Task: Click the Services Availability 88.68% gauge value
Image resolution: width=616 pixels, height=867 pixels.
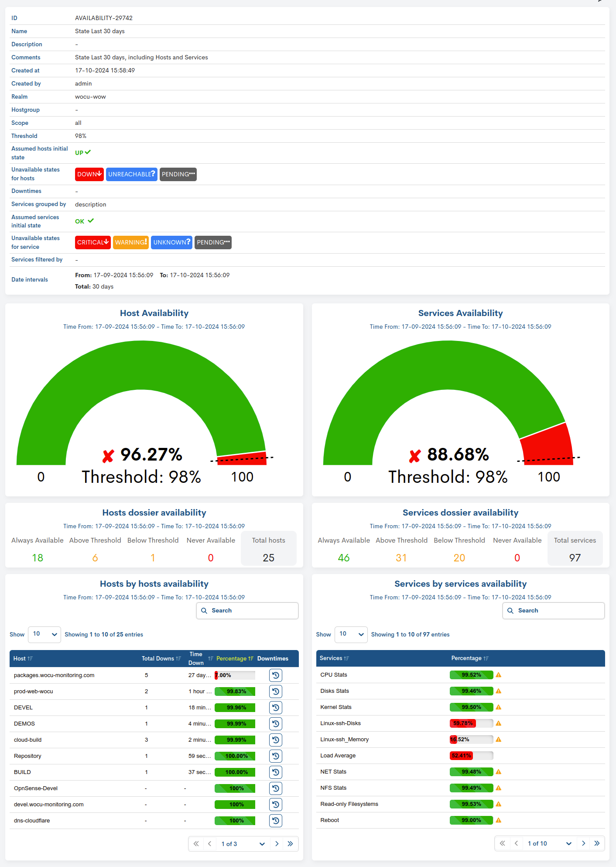Action: click(458, 454)
